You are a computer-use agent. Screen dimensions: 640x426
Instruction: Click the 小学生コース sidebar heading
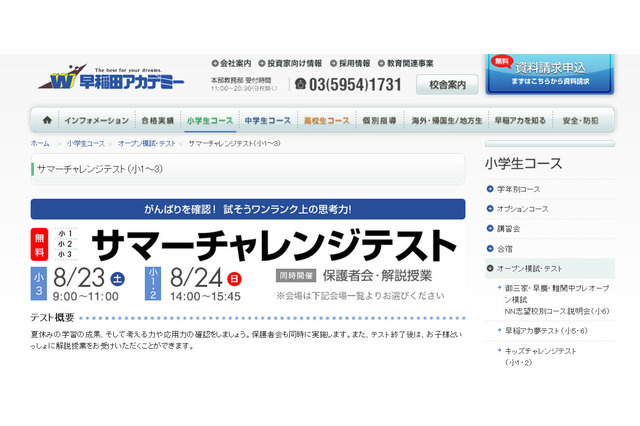524,164
